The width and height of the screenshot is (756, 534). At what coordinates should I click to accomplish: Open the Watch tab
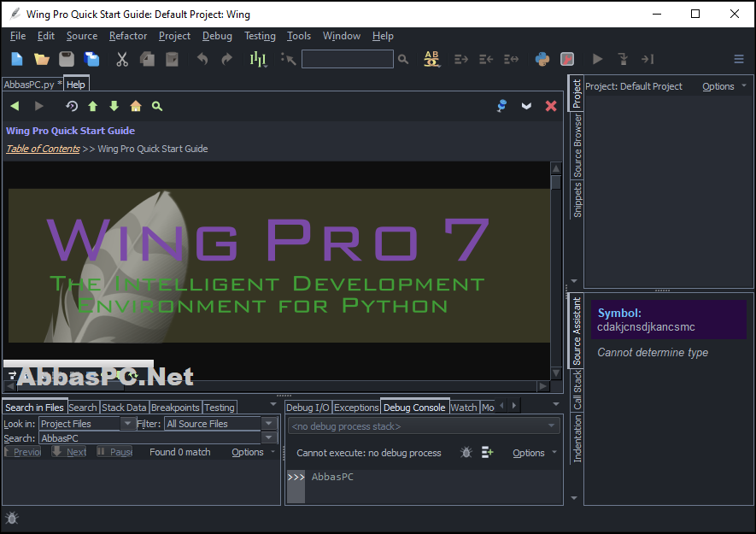464,408
